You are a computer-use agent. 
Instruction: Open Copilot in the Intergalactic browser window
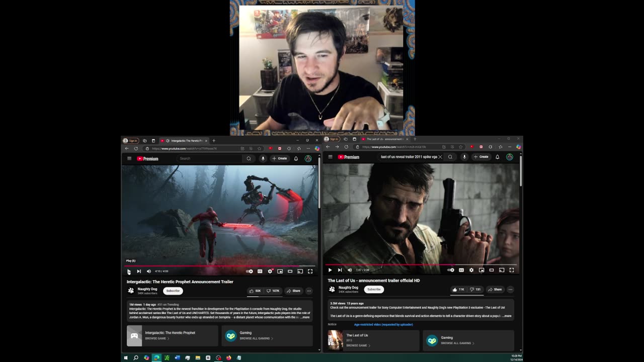pyautogui.click(x=317, y=148)
